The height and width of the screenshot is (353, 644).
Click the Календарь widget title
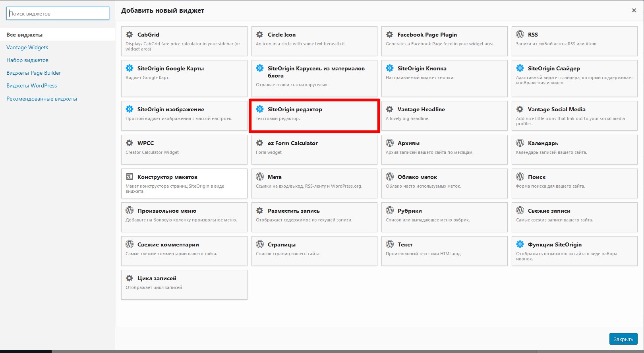543,143
